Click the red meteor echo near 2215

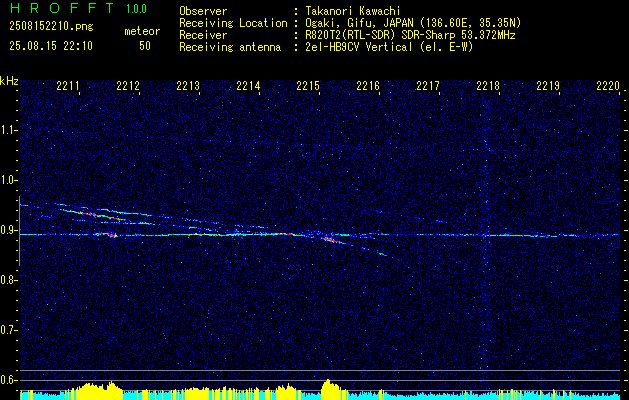[x=331, y=240]
